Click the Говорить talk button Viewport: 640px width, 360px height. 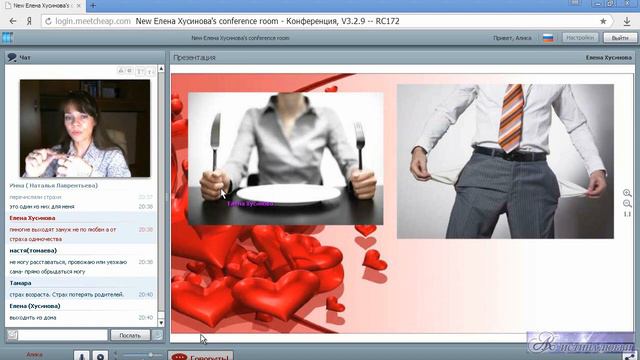click(200, 356)
